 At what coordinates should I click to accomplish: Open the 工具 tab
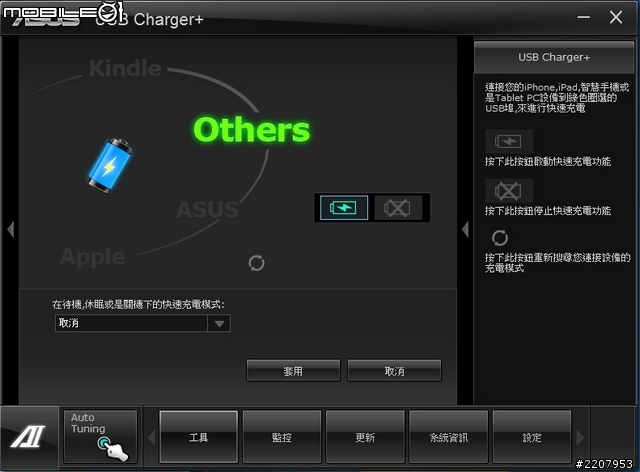(x=199, y=437)
